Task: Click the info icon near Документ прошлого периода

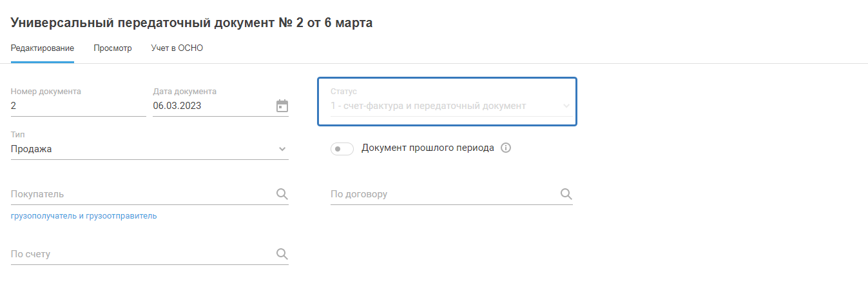Action: (506, 148)
